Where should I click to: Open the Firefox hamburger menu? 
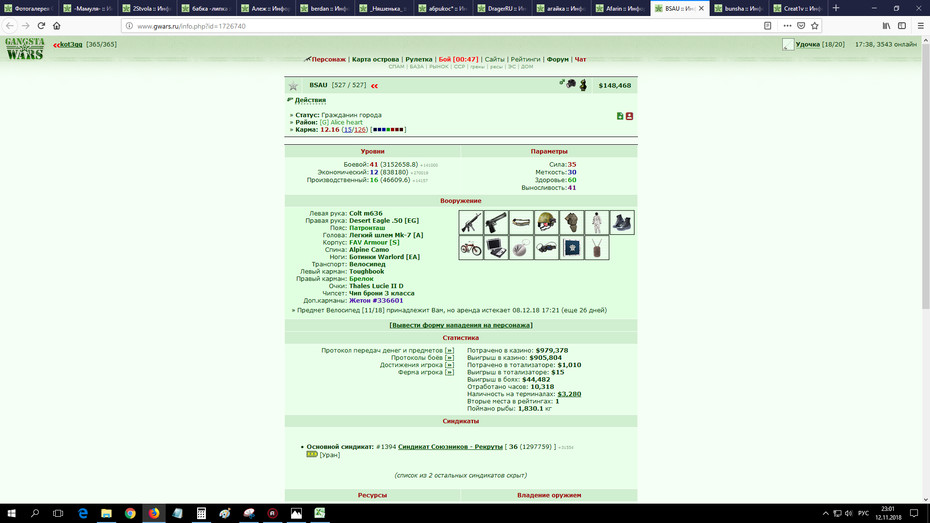pyautogui.click(x=921, y=25)
